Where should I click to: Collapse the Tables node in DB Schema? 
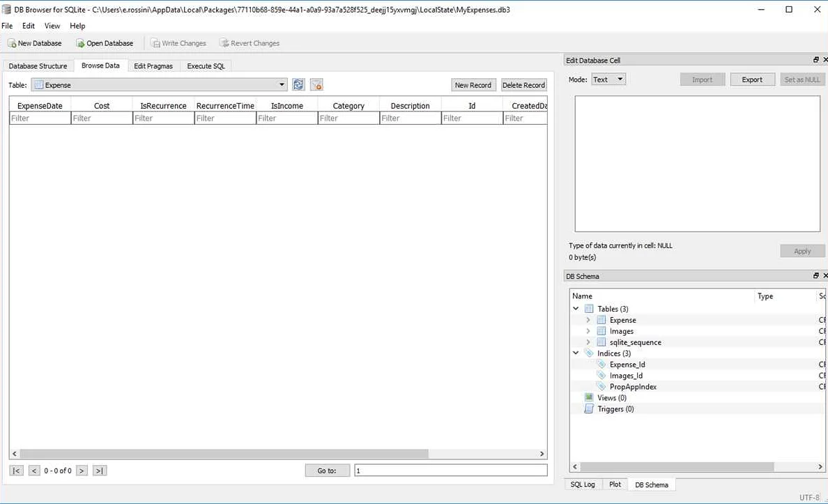(576, 308)
